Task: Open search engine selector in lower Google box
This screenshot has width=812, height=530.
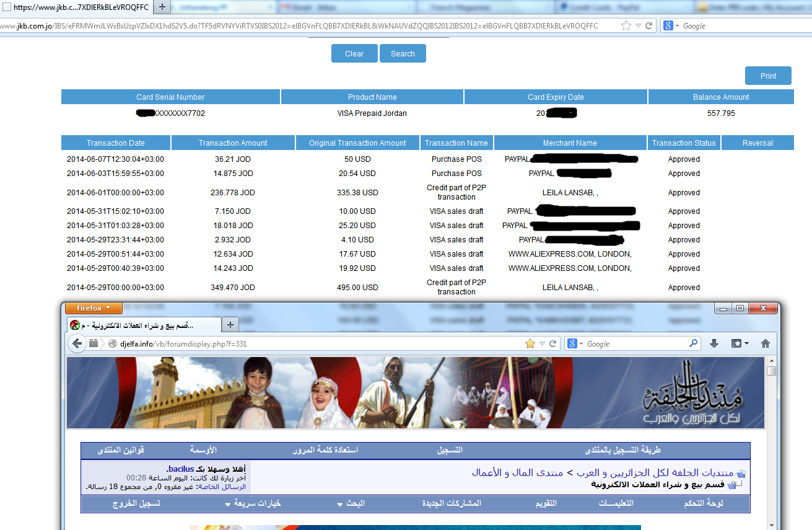Action: pyautogui.click(x=575, y=343)
